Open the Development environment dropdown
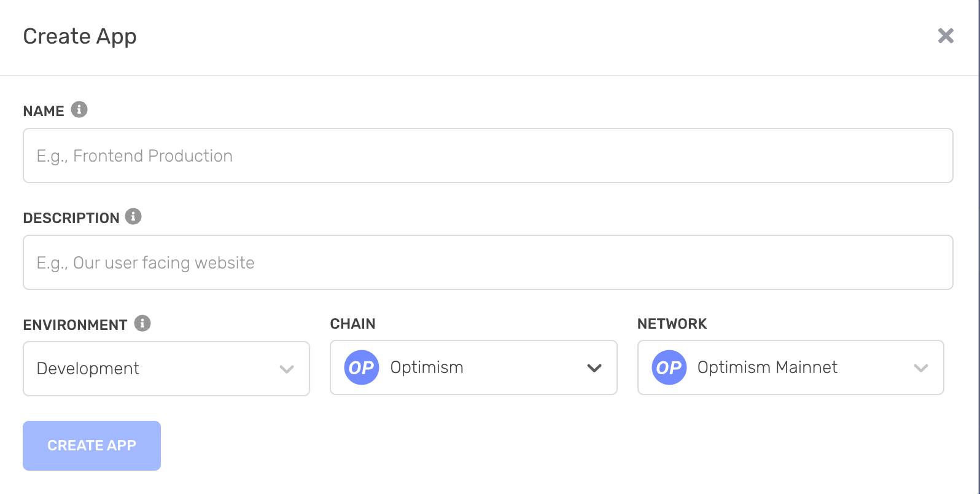The width and height of the screenshot is (980, 494). click(166, 369)
